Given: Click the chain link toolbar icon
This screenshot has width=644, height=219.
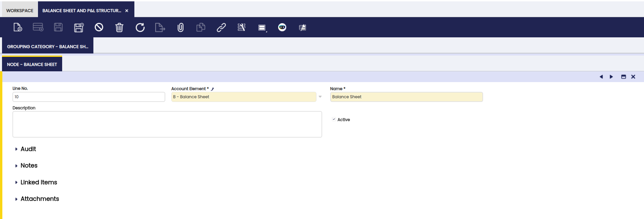Looking at the screenshot, I should pos(221,27).
